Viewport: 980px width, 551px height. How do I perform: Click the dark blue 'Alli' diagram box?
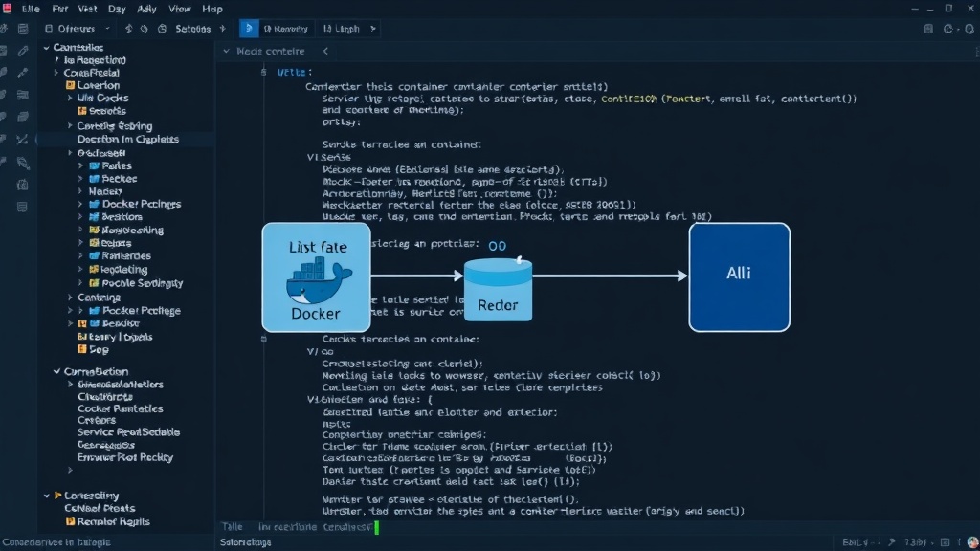click(740, 277)
